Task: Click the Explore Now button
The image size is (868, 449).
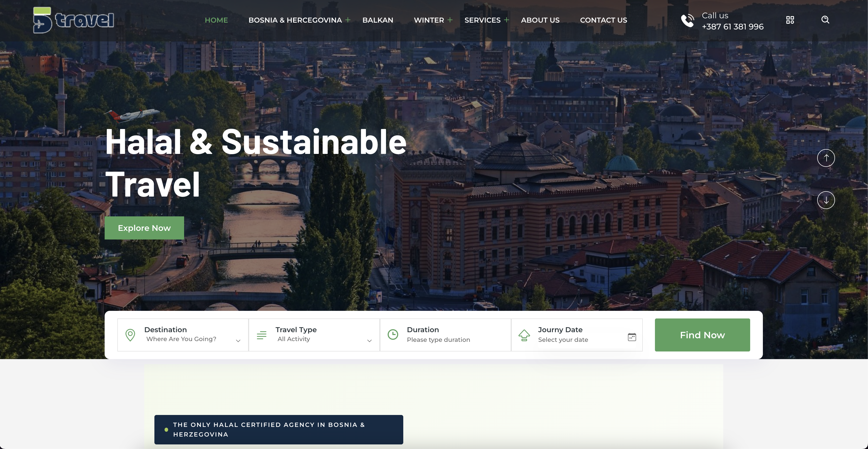Action: (144, 228)
